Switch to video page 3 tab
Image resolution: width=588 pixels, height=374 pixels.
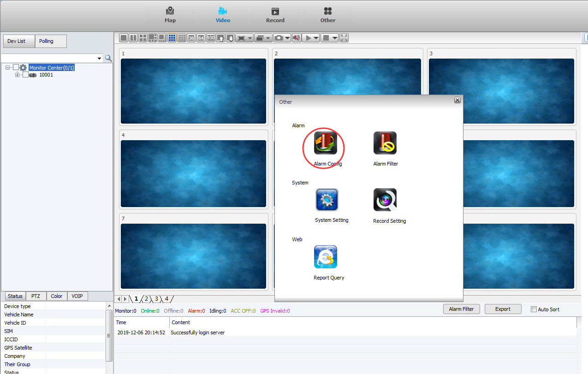pyautogui.click(x=156, y=299)
